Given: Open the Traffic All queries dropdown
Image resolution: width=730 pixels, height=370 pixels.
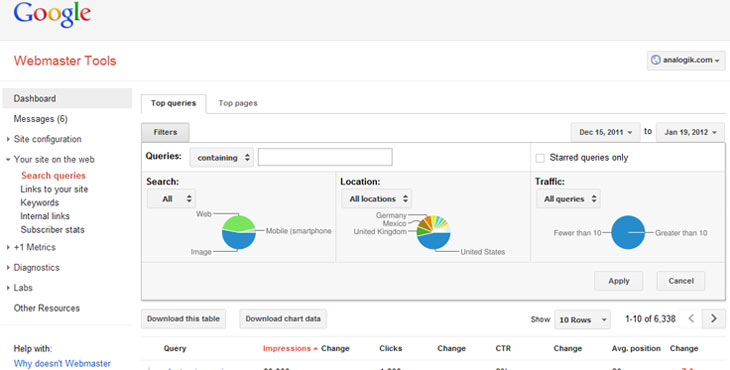Looking at the screenshot, I should (568, 199).
